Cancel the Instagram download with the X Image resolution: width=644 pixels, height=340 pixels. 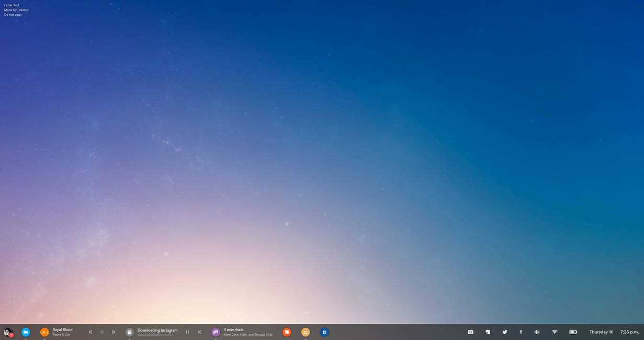(x=199, y=332)
